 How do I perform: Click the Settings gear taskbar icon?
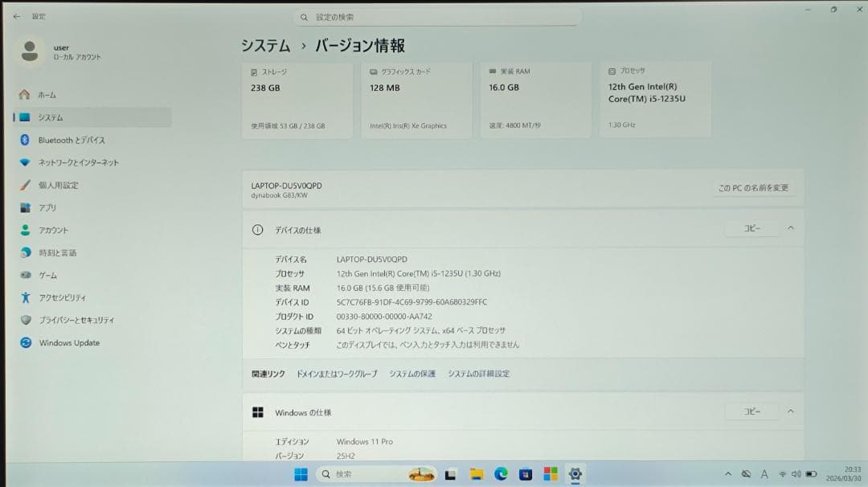pos(575,473)
